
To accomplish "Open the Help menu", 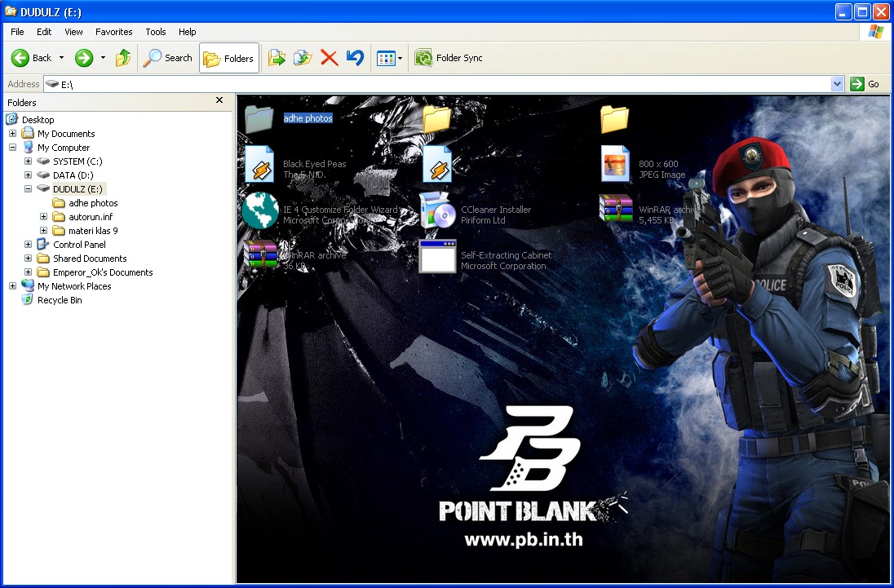I will click(187, 32).
